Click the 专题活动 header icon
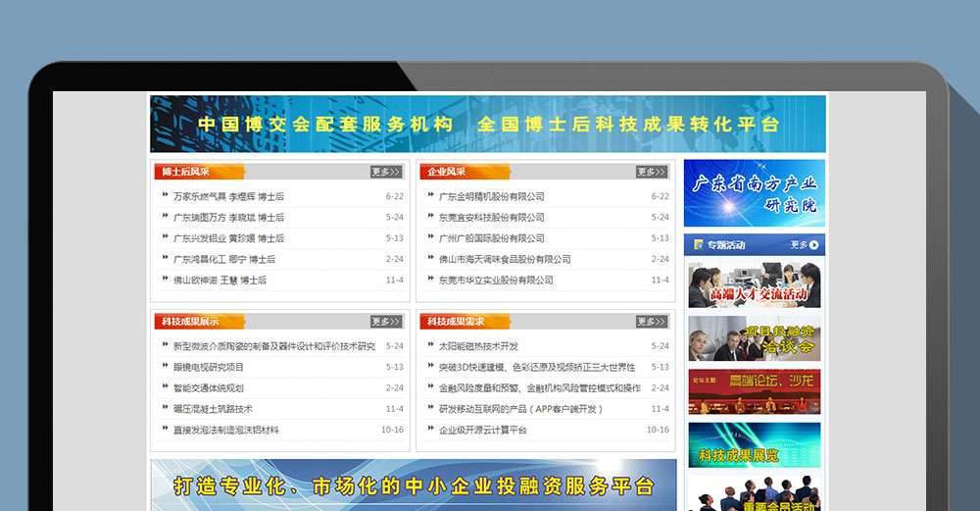980x511 pixels. pos(699,244)
